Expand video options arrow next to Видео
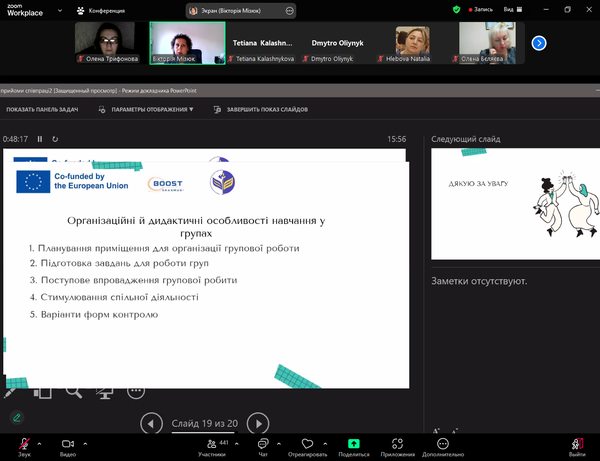 (85, 441)
